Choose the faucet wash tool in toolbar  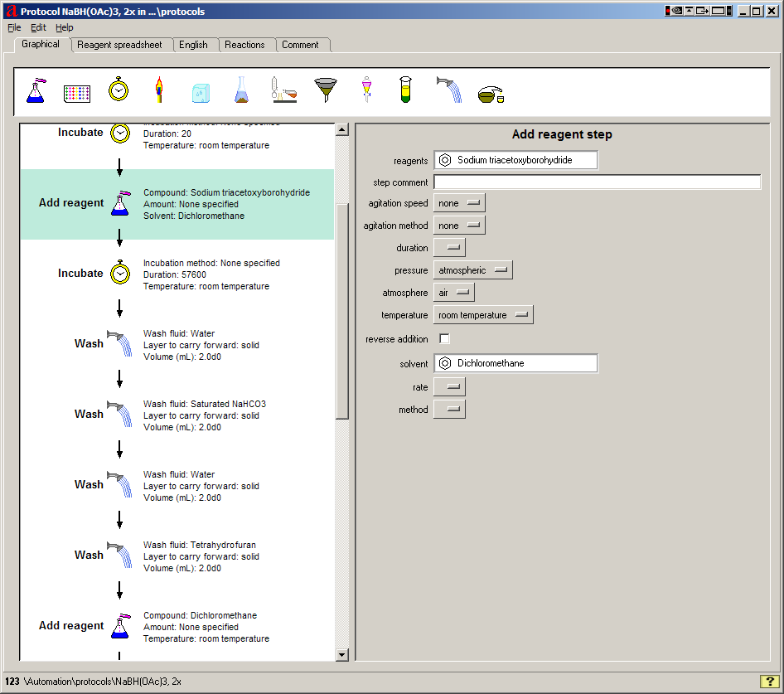449,90
